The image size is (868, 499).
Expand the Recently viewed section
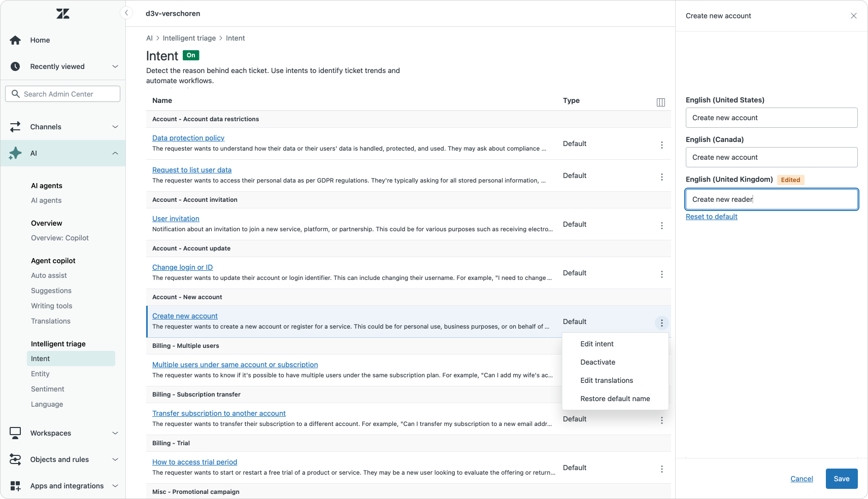click(115, 66)
